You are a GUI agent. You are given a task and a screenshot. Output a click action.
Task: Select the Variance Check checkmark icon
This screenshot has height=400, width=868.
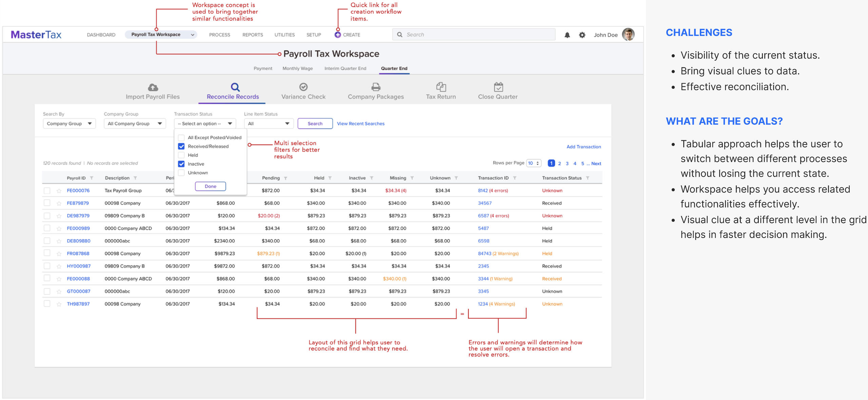[303, 87]
